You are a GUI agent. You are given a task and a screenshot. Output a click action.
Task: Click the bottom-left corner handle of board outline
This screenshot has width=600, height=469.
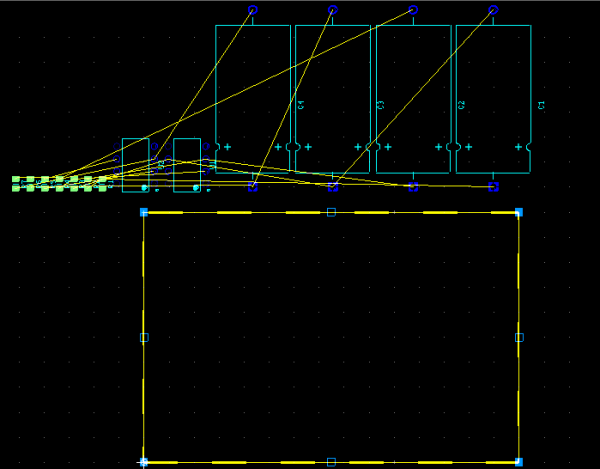click(144, 462)
